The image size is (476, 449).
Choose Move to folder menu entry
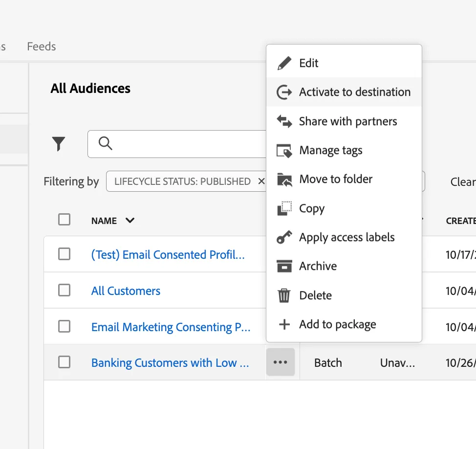point(344,179)
